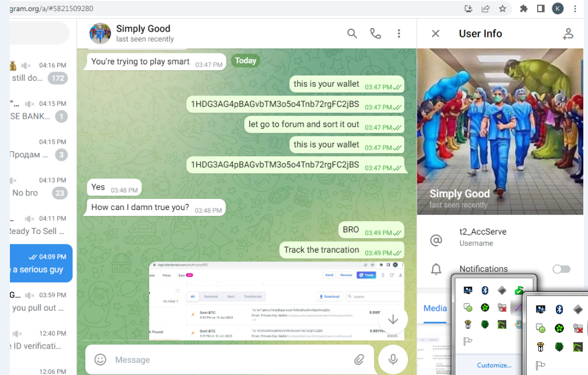The image size is (588, 375).
Task: Close the User Info panel
Action: click(x=435, y=34)
